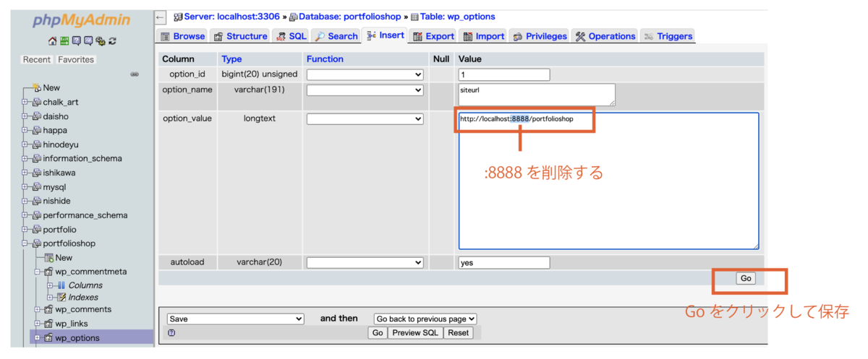Screen dimensions: 868x359
Task: Click the Columns icon under wp_commentmeta
Action: pos(61,285)
